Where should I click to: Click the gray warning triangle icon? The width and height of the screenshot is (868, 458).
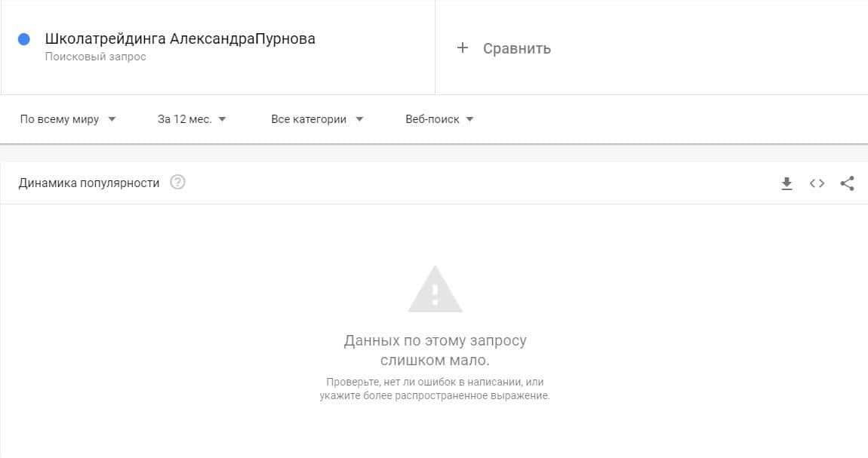click(435, 289)
